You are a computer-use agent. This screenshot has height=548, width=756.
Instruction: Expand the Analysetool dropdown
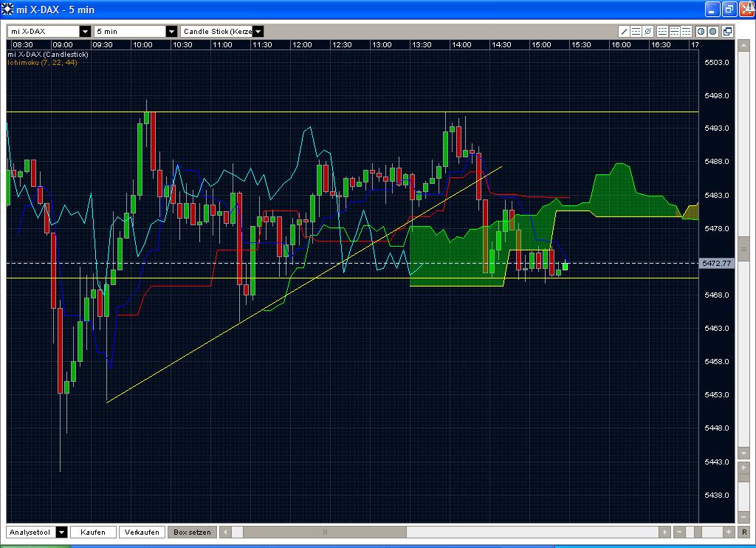61,532
